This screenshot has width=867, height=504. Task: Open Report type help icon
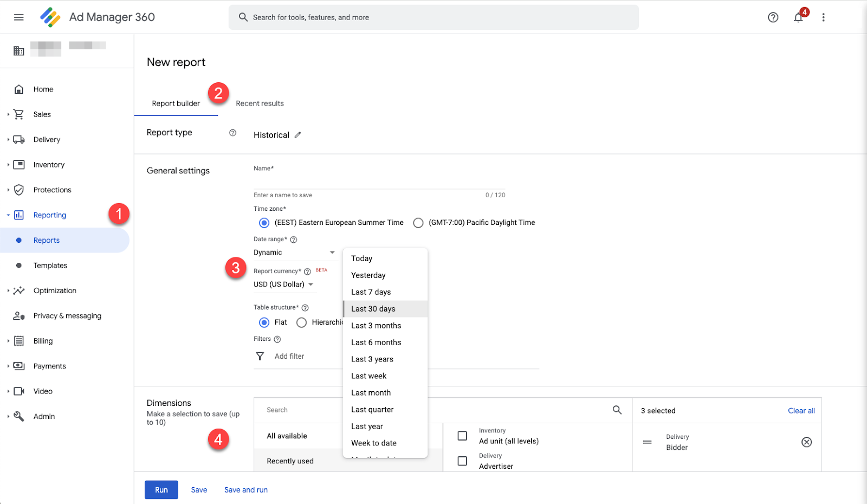click(x=232, y=133)
